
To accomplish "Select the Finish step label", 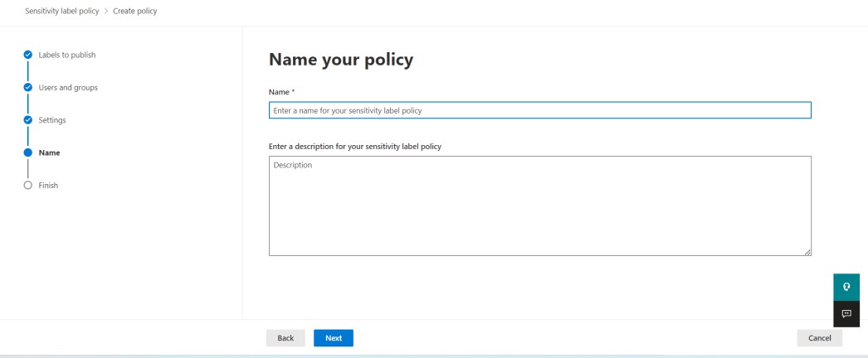I will 48,185.
